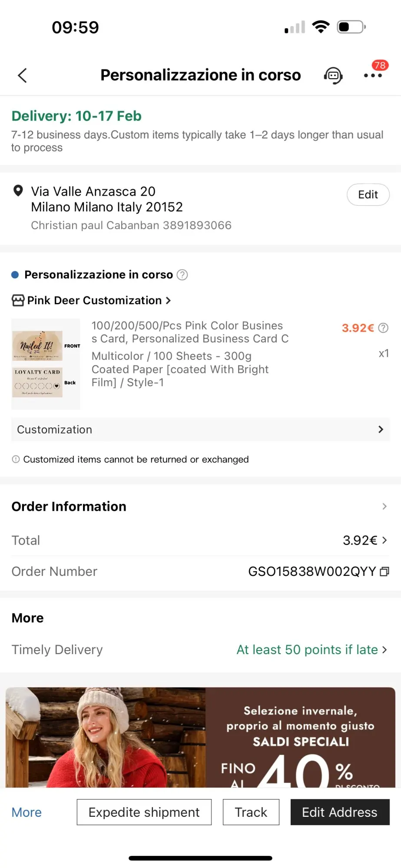The image size is (401, 868).
Task: Tap the black Edit Address button
Action: pyautogui.click(x=340, y=812)
